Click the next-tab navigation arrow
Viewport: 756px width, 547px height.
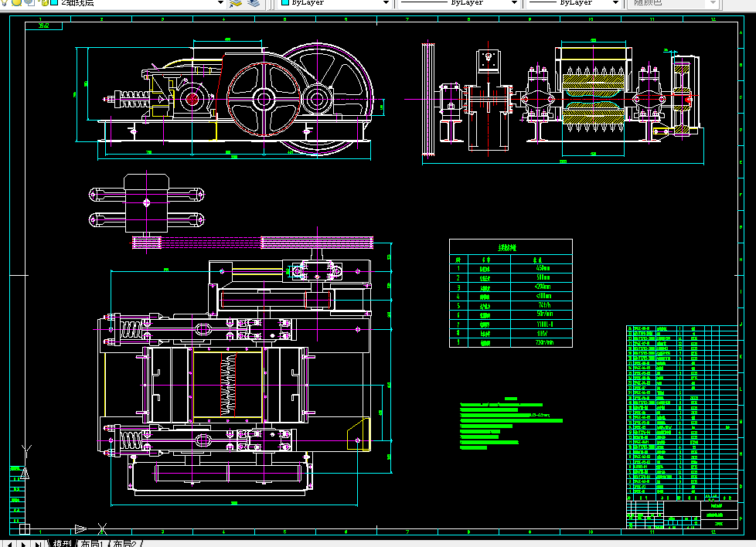coord(23,544)
